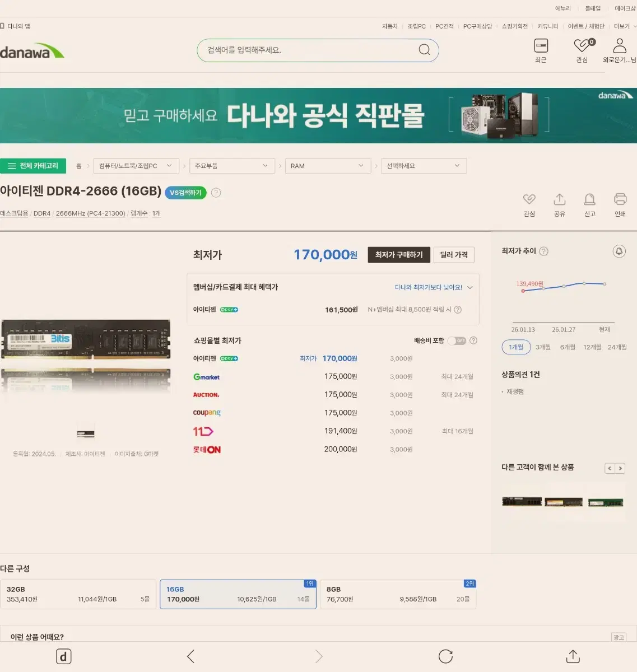Viewport: 637px width, 672px height.
Task: Click the 139,490원 point on price chart
Action: click(523, 291)
